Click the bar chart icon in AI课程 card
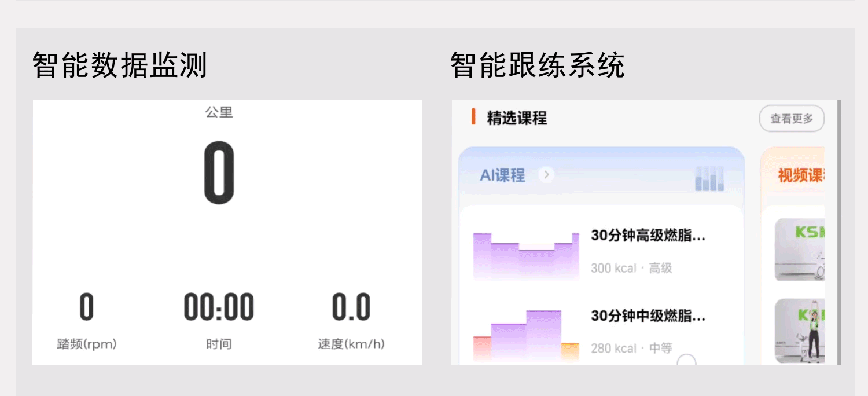This screenshot has width=868, height=396. (709, 179)
